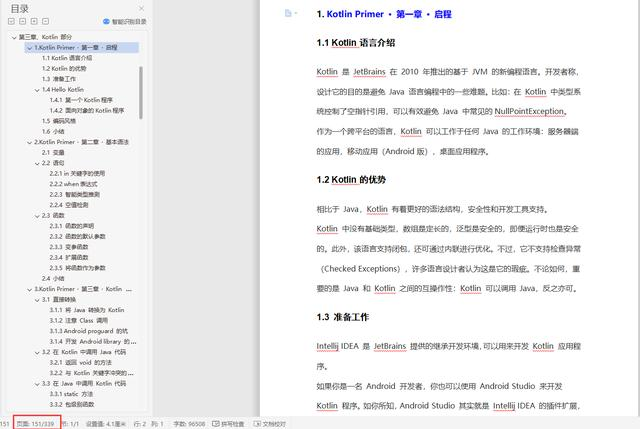Open outline entry 2.2.2 when 表达式
Screen dimensions: 640x429
(x=73, y=184)
